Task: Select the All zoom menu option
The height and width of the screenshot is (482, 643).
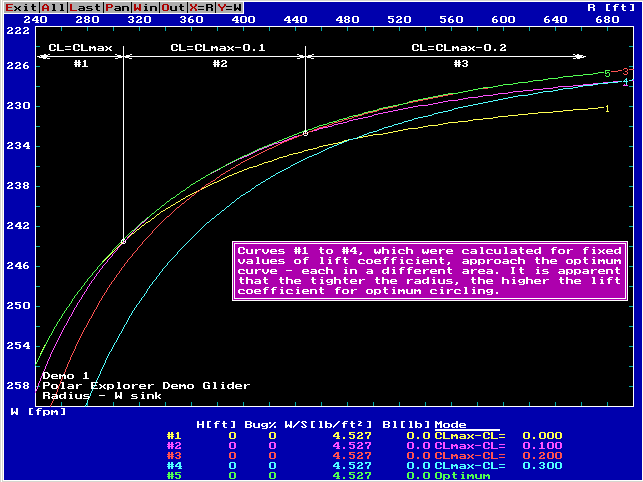Action: [52, 7]
